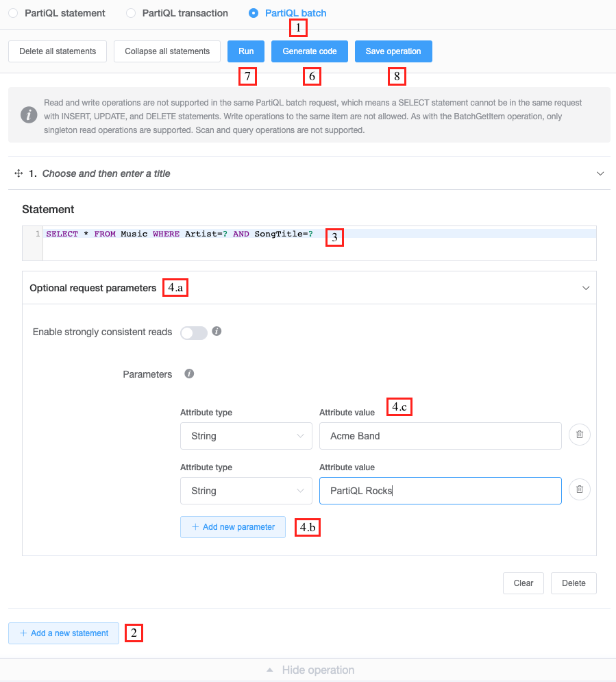This screenshot has height=682, width=616.
Task: Select the PartiQL transaction radio button
Action: (131, 13)
